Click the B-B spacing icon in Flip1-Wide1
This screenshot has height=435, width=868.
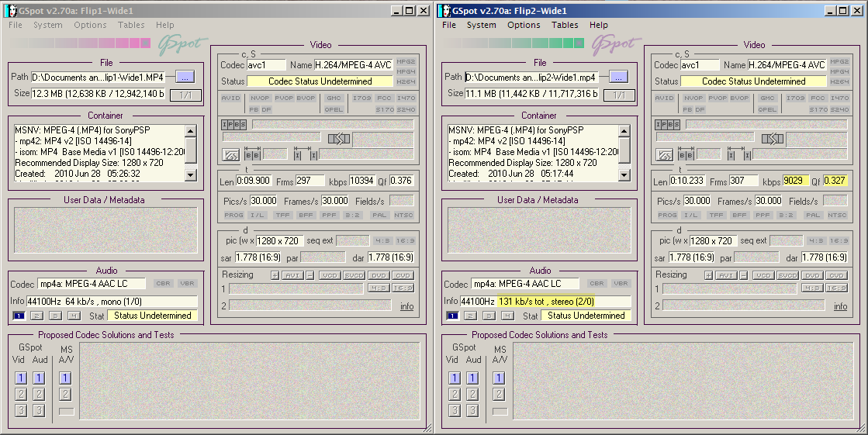(x=252, y=155)
